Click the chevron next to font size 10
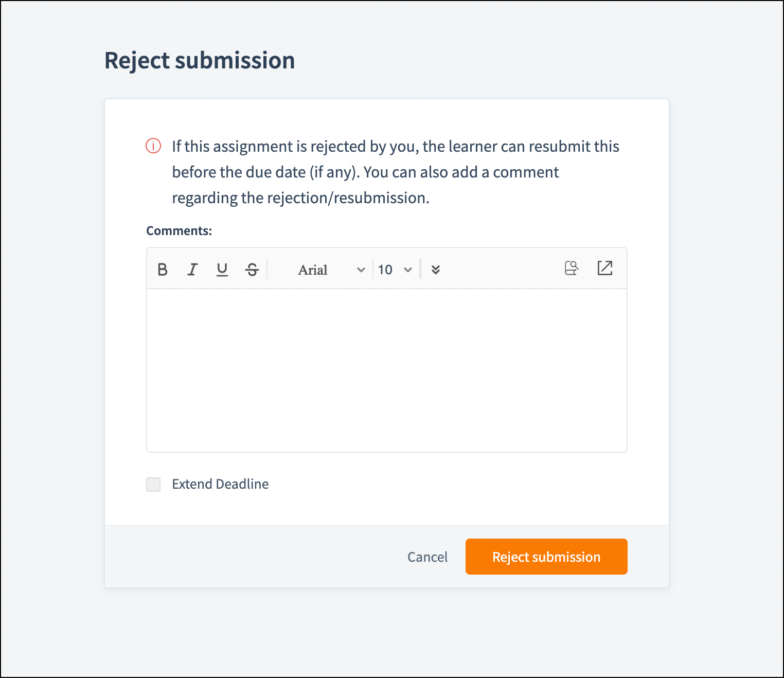This screenshot has height=678, width=784. 408,270
